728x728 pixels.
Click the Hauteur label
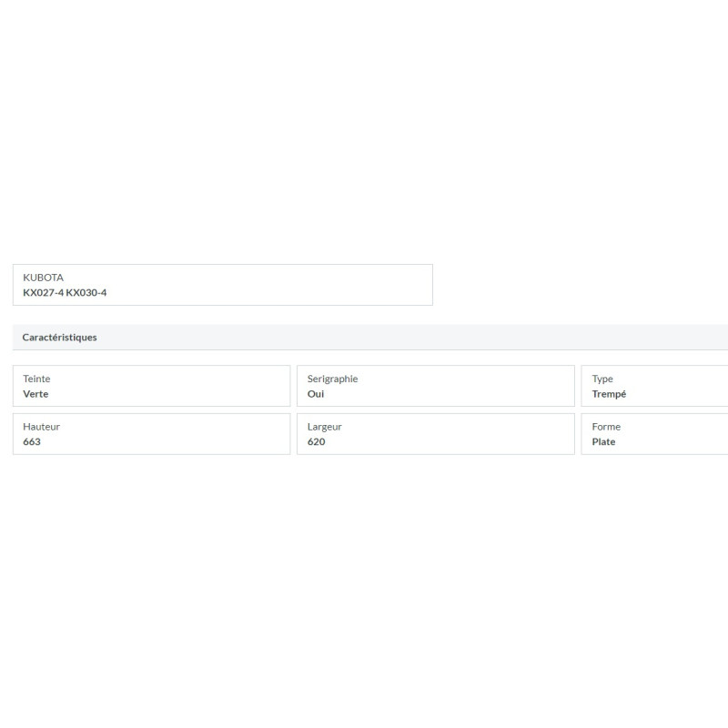click(41, 426)
